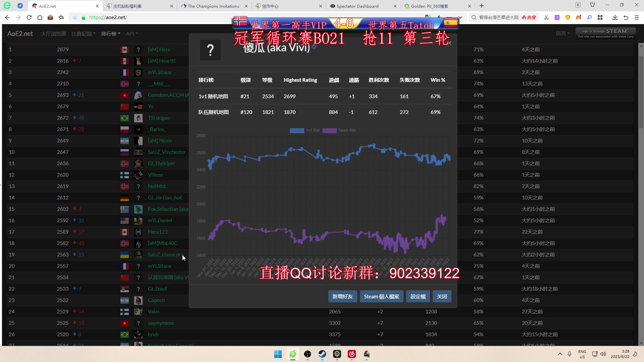The image size is (644, 362).
Task: Open a new browser tab
Action: tap(482, 6)
